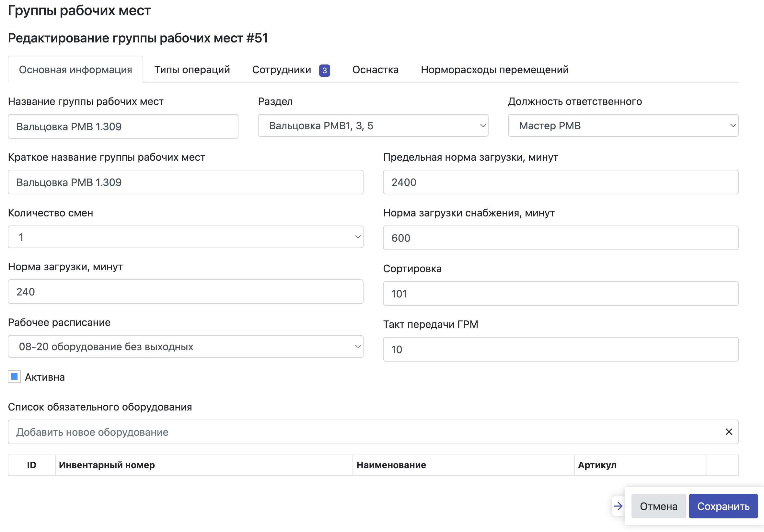Click the Отмена button
The height and width of the screenshot is (532, 764).
click(658, 506)
